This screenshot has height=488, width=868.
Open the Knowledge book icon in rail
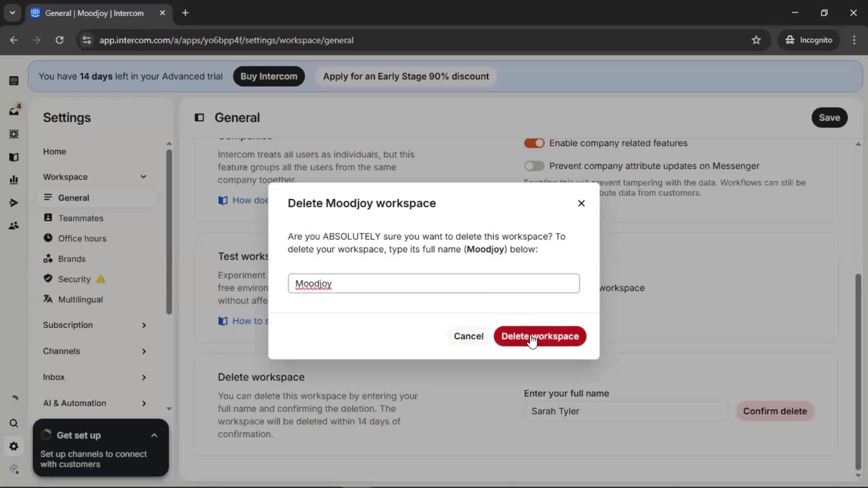(14, 157)
